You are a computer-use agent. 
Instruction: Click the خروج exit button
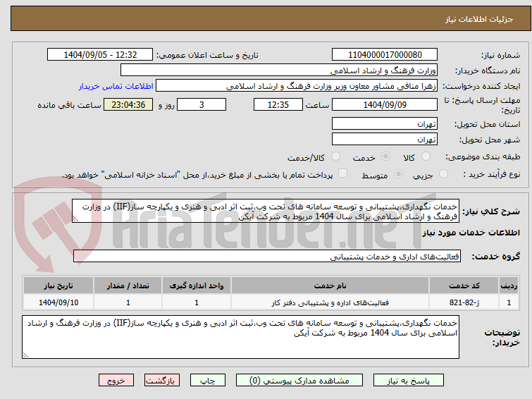[116, 381]
